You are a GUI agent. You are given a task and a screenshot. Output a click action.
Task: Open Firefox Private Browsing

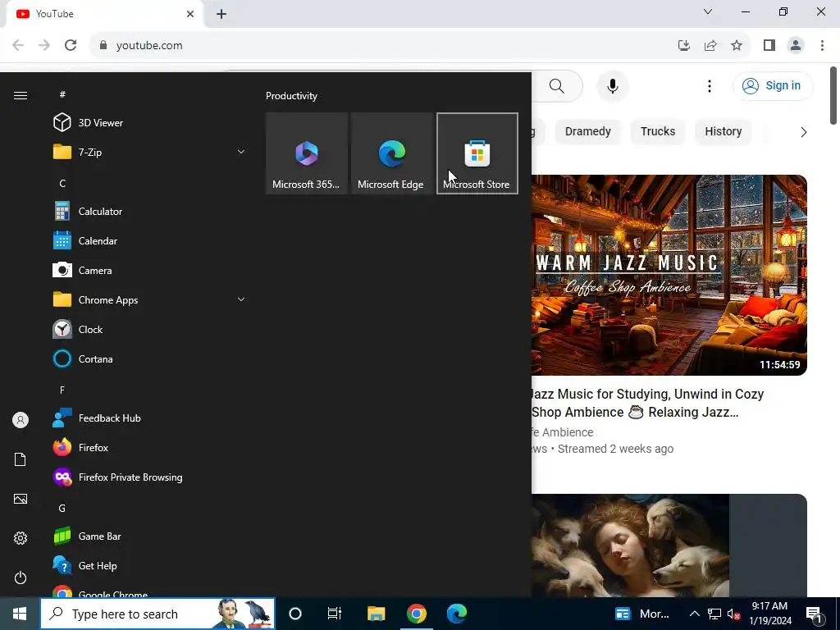[x=149, y=477]
